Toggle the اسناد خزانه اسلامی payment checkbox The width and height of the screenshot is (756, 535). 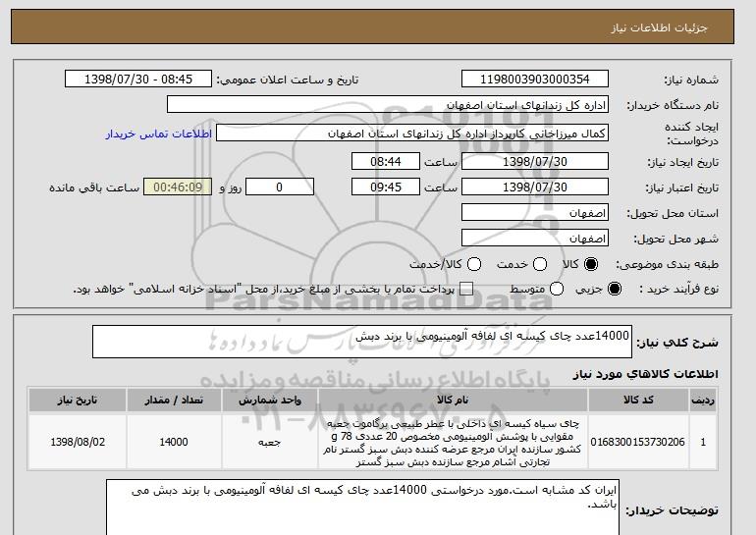[466, 290]
